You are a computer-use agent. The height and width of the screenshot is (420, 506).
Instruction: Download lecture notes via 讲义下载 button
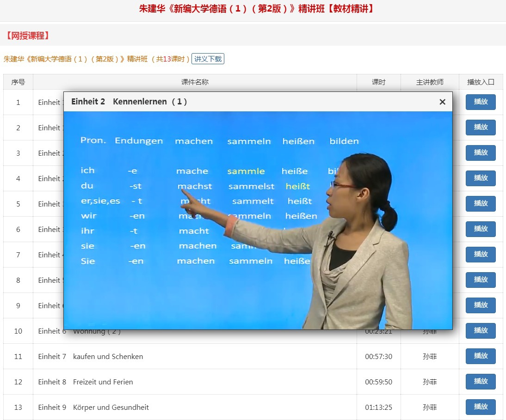coord(208,59)
